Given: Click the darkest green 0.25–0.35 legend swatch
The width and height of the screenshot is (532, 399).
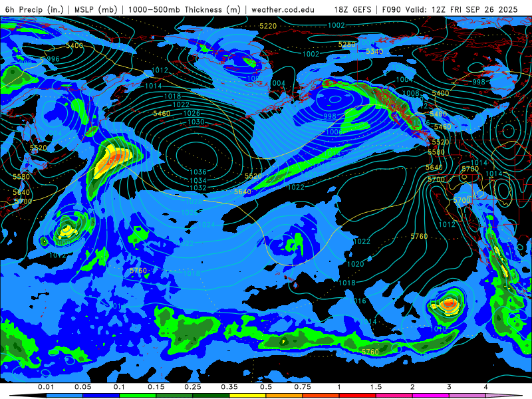Looking at the screenshot, I should 211,396.
